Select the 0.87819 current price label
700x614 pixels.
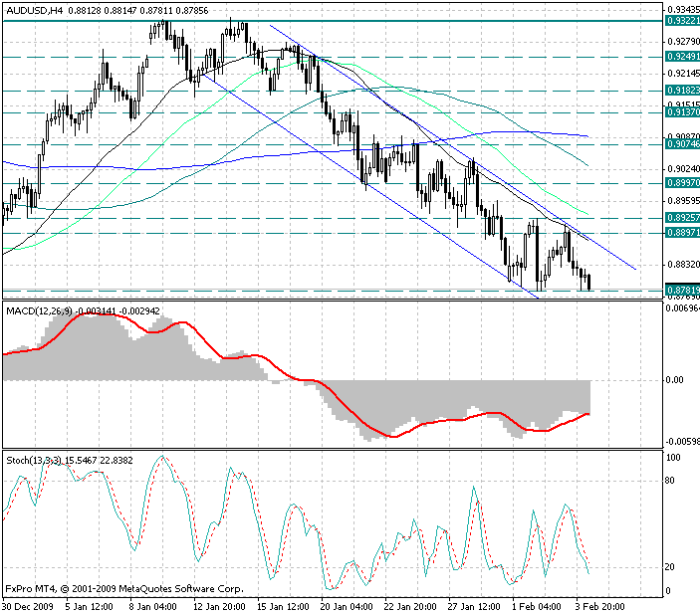(x=682, y=290)
